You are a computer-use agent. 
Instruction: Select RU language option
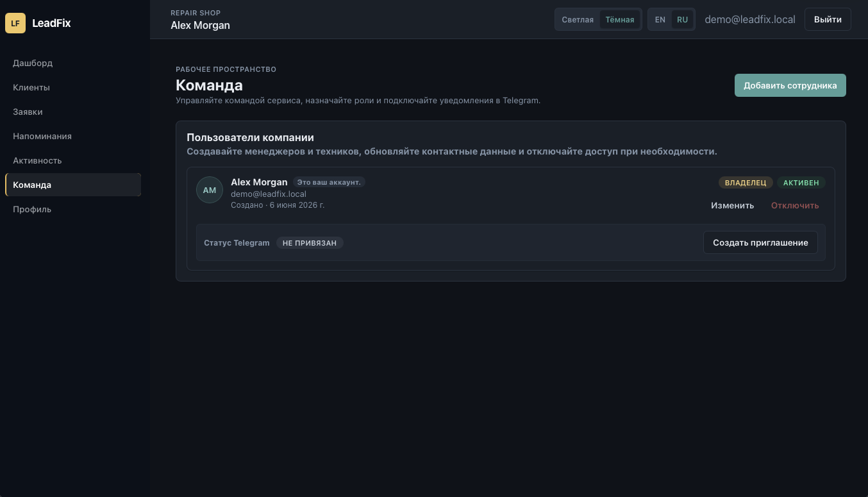click(682, 19)
